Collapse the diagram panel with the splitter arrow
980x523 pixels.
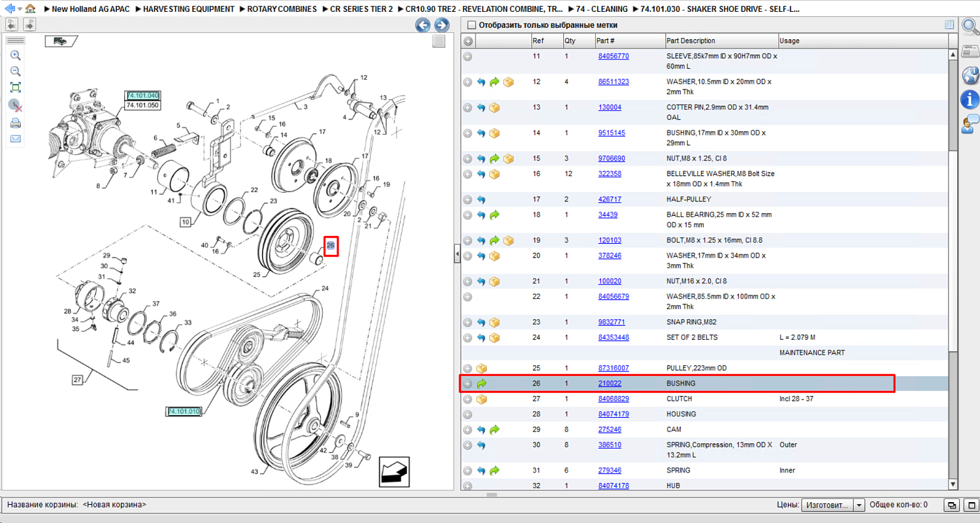pos(457,255)
